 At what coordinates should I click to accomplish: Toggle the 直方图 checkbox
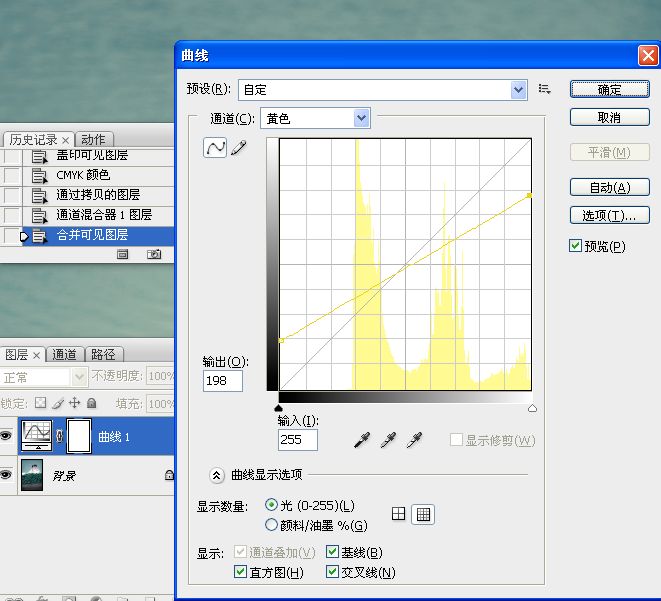[240, 572]
